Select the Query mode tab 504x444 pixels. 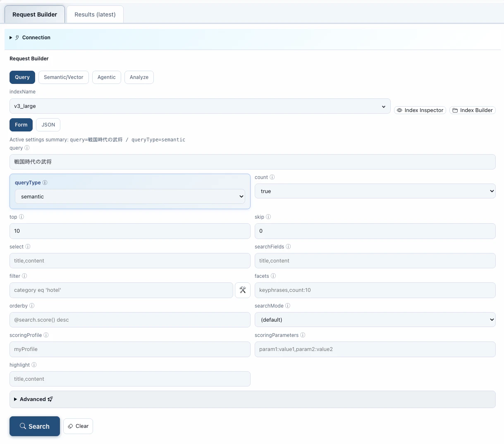22,77
